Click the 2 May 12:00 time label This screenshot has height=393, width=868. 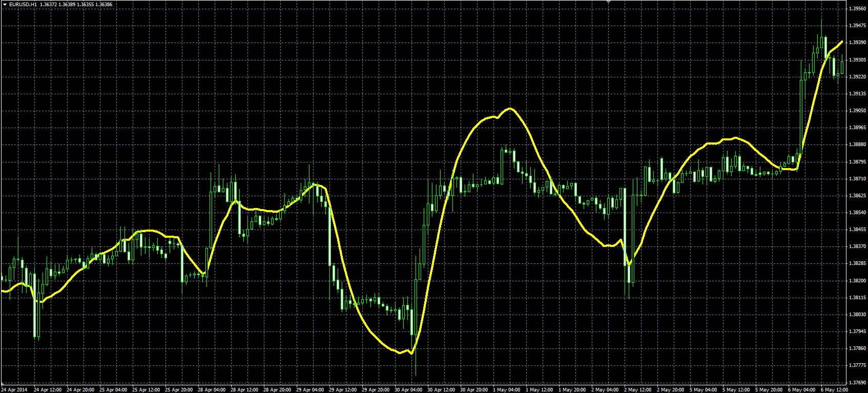pyautogui.click(x=639, y=389)
